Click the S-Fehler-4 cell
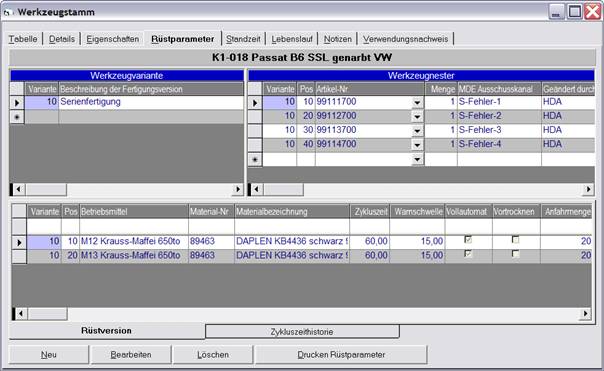 pos(499,144)
